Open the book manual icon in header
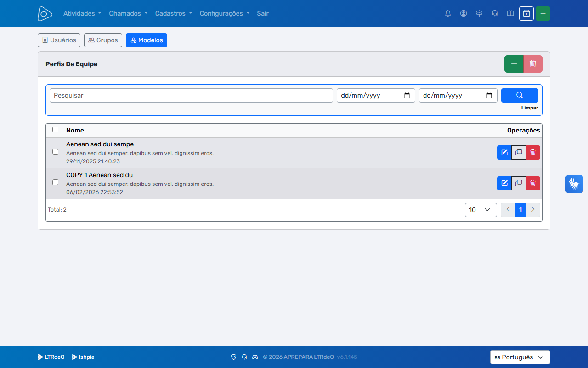The image size is (588, 368). [x=510, y=13]
